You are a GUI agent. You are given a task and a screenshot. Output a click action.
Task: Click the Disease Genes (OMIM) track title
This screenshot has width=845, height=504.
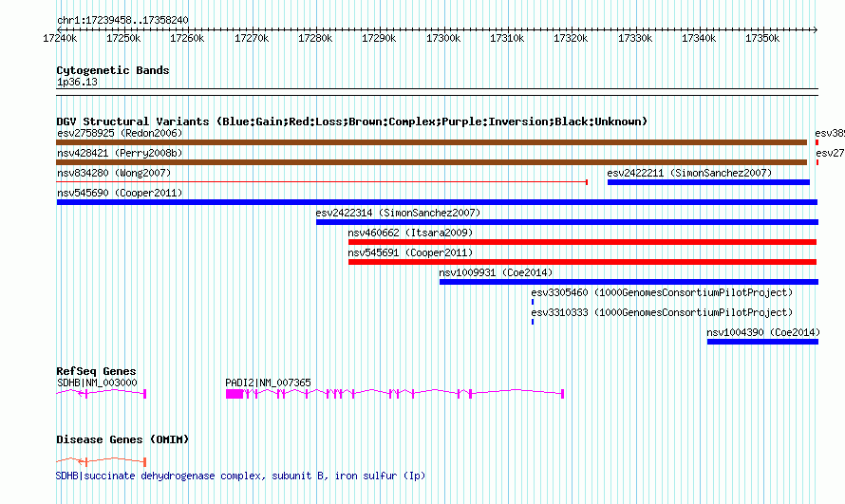122,439
